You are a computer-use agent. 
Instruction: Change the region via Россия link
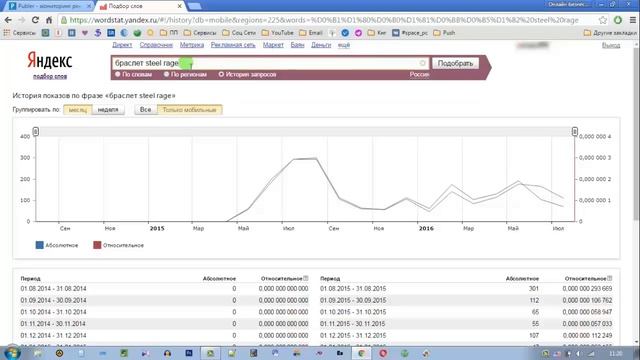[x=419, y=74]
